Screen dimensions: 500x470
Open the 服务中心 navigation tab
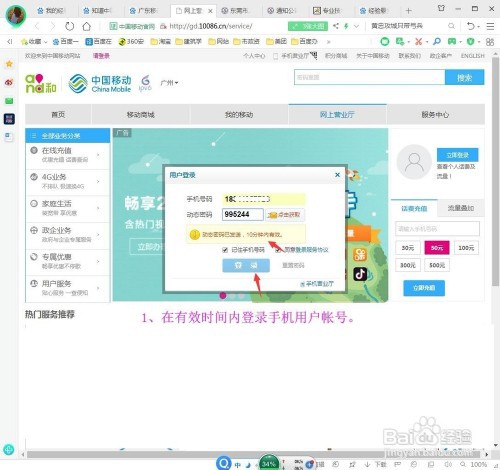tap(435, 115)
